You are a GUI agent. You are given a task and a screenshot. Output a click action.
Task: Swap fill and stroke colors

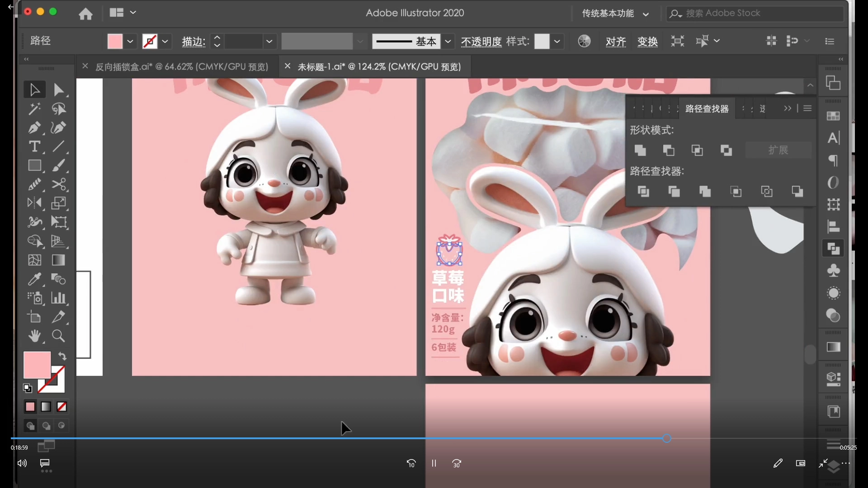[x=62, y=356]
